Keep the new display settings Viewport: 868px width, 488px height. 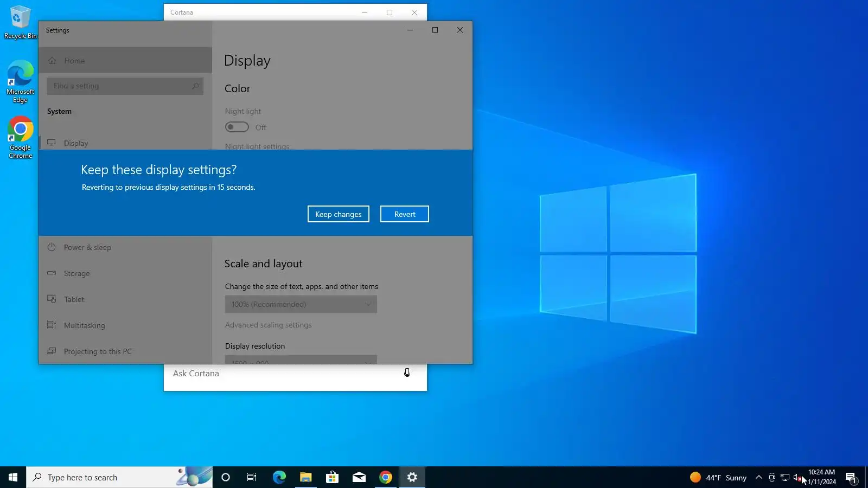[x=338, y=214]
